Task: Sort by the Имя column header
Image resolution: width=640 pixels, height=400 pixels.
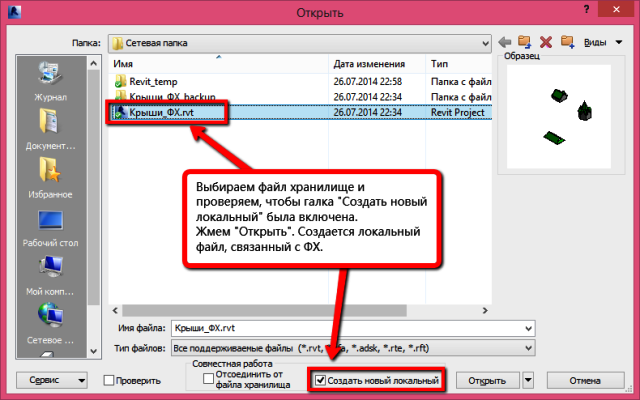Action: tap(219, 64)
